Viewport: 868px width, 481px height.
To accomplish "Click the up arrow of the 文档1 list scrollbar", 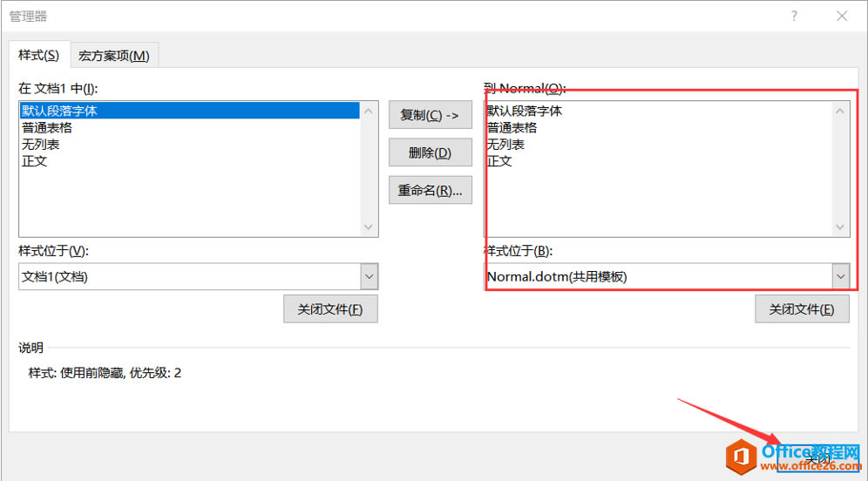I will [x=369, y=112].
